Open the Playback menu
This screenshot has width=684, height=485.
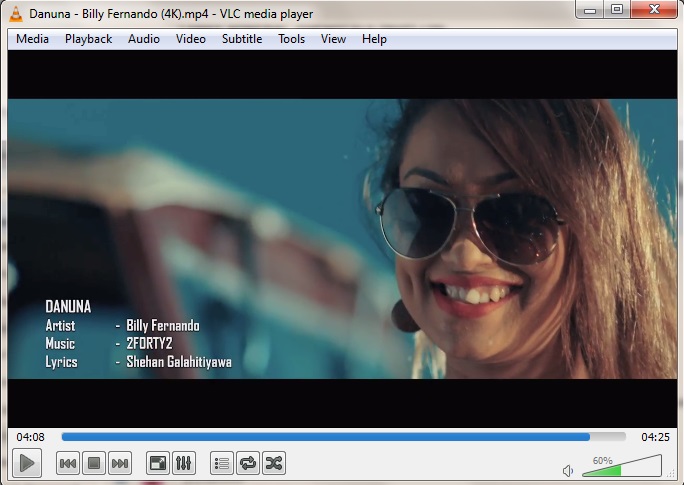pos(89,39)
